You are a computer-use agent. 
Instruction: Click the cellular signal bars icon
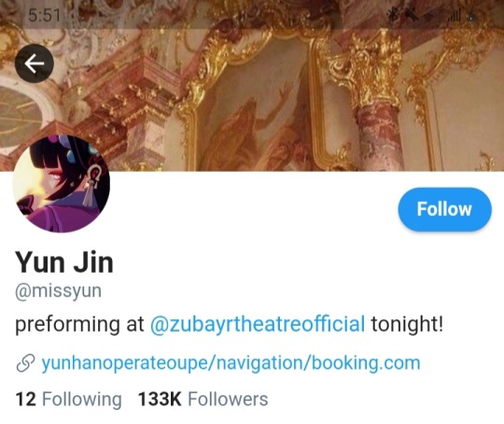(455, 15)
